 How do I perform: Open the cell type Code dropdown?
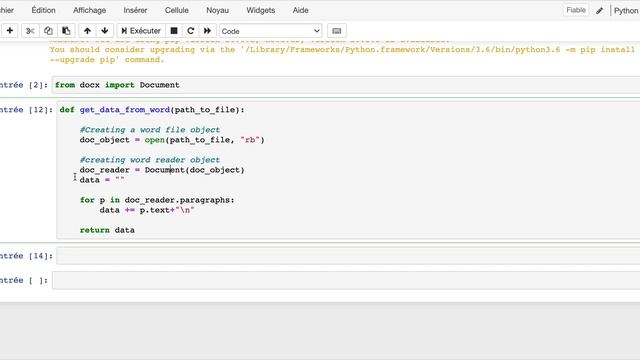(271, 31)
